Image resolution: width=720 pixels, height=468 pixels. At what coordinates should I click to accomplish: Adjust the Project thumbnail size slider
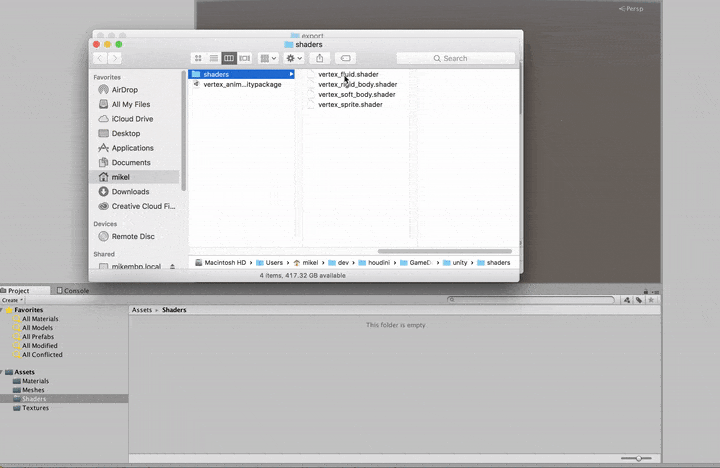click(x=638, y=458)
